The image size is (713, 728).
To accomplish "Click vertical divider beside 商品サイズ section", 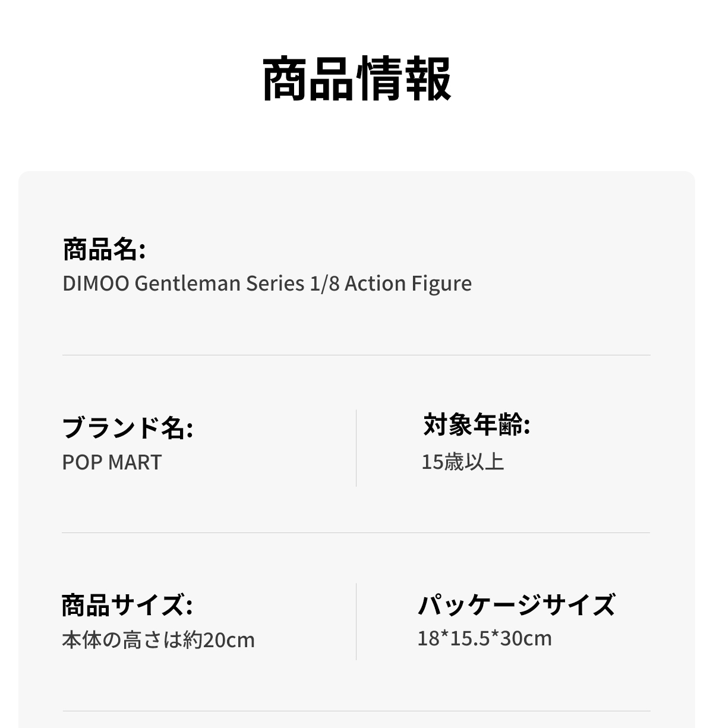I will [x=356, y=622].
